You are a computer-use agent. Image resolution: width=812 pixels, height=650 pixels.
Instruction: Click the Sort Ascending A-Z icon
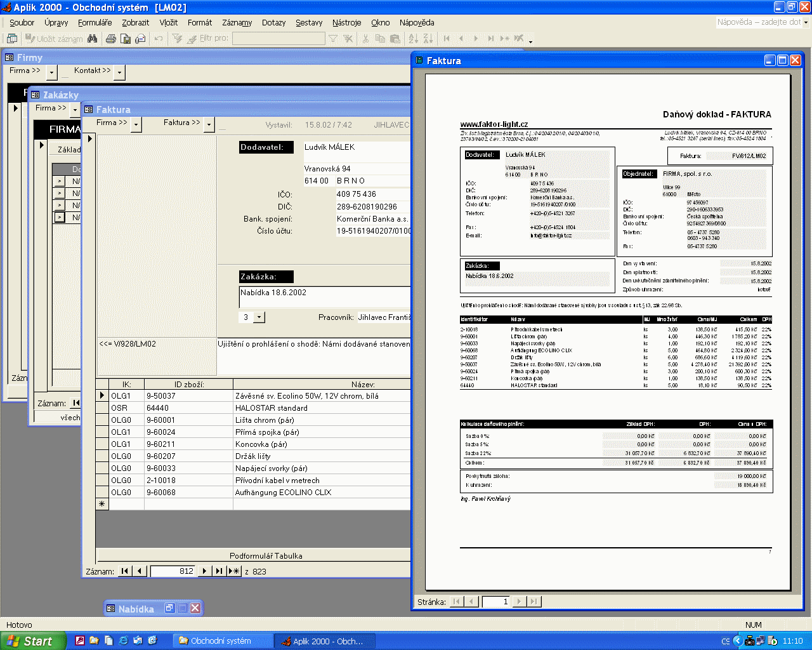(x=414, y=39)
